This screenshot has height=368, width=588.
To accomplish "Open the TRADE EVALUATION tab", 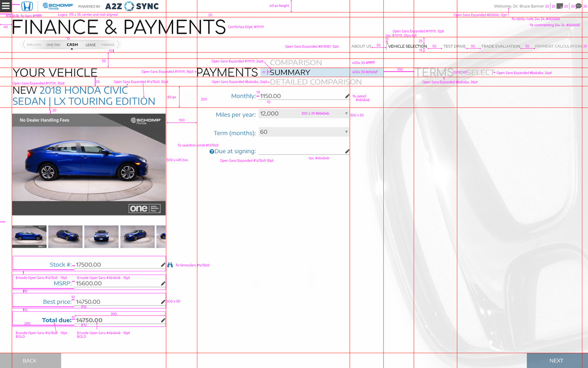I will pos(500,46).
